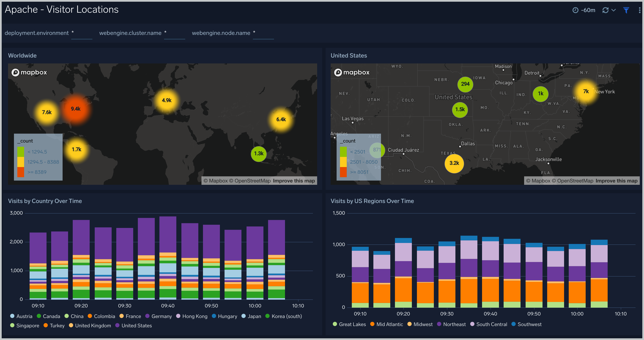The height and width of the screenshot is (340, 644).
Task: Click the Worldwide panel title
Action: [x=22, y=55]
